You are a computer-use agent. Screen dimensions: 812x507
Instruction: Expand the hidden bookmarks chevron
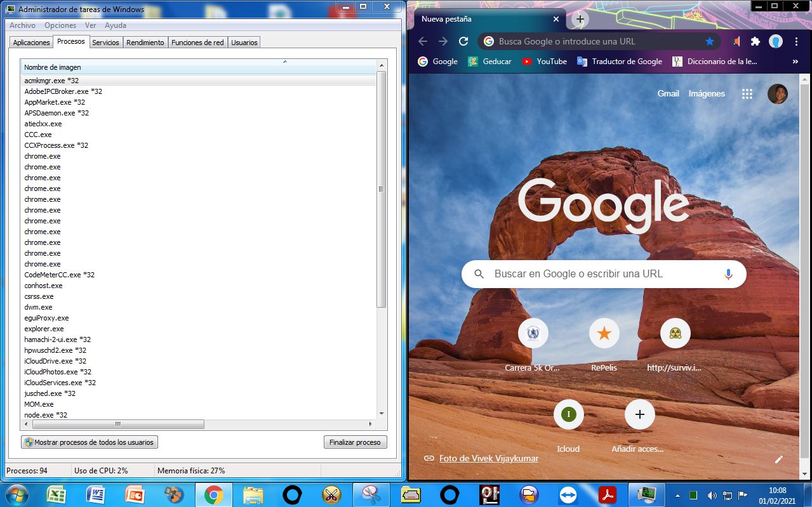click(x=795, y=62)
